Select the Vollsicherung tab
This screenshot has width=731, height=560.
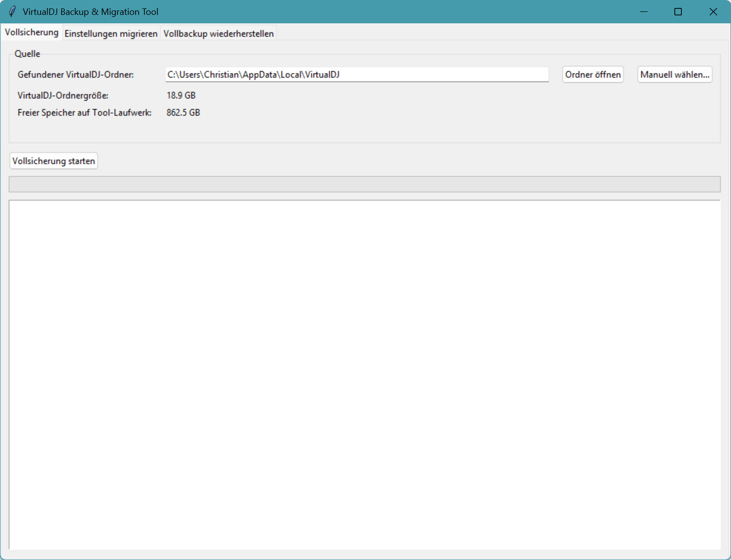click(x=32, y=32)
